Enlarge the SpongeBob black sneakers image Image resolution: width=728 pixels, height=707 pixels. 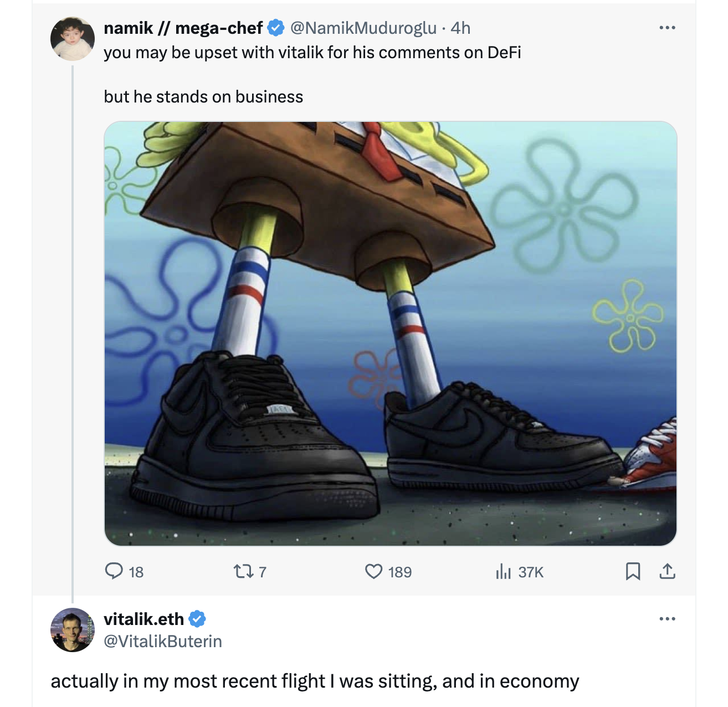(390, 334)
